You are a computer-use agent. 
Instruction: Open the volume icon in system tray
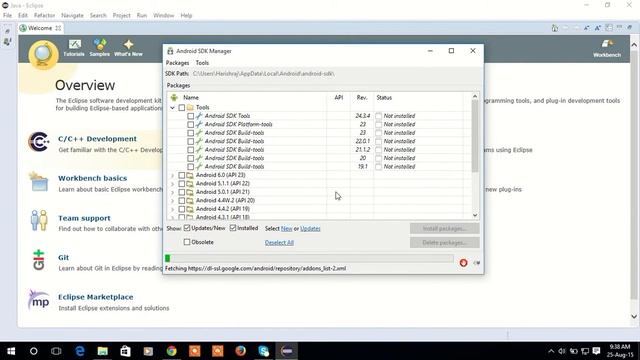point(562,351)
